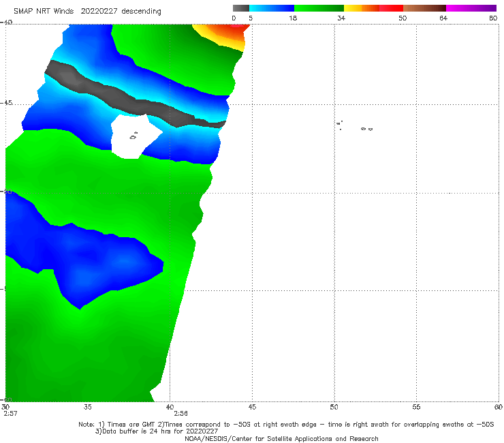Click the 'Data buffer is 24 hrs' note
504x443 pixels.
click(157, 431)
